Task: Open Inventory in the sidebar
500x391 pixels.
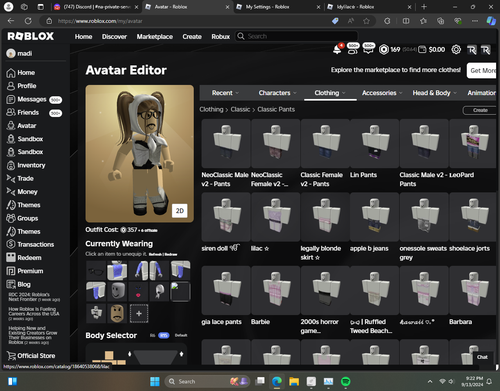Action: tap(26, 165)
